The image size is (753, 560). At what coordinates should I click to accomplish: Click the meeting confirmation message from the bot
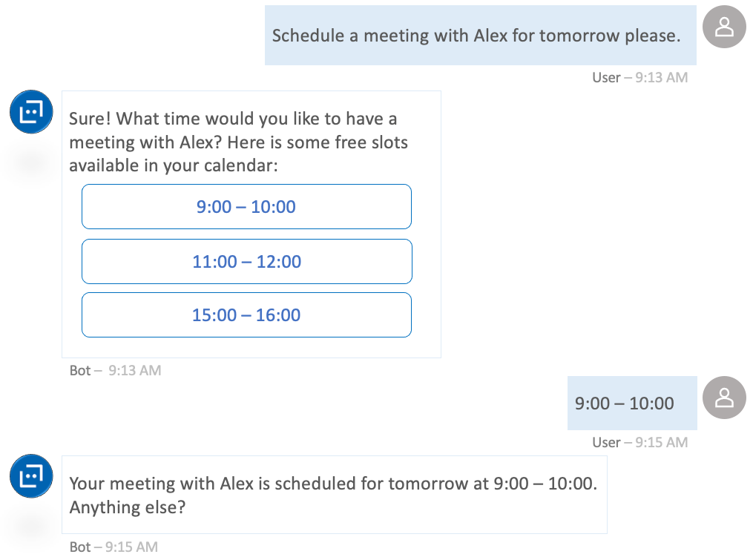coord(334,494)
